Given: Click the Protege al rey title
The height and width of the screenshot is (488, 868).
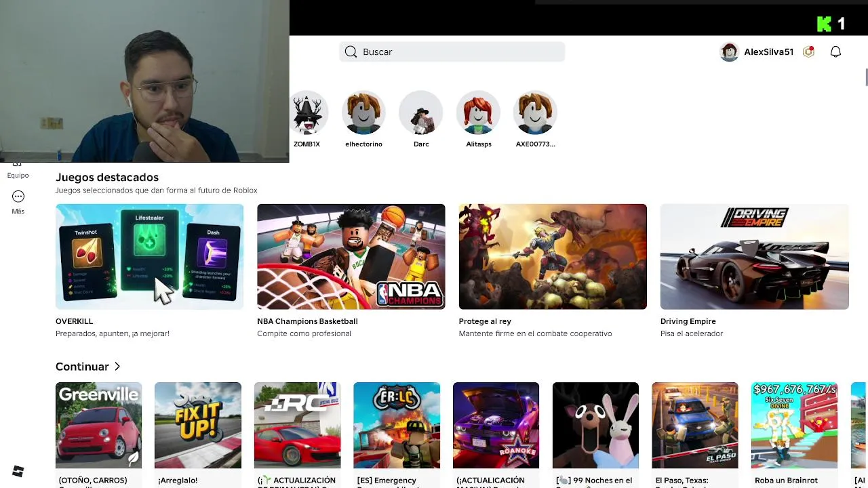Looking at the screenshot, I should pyautogui.click(x=485, y=321).
